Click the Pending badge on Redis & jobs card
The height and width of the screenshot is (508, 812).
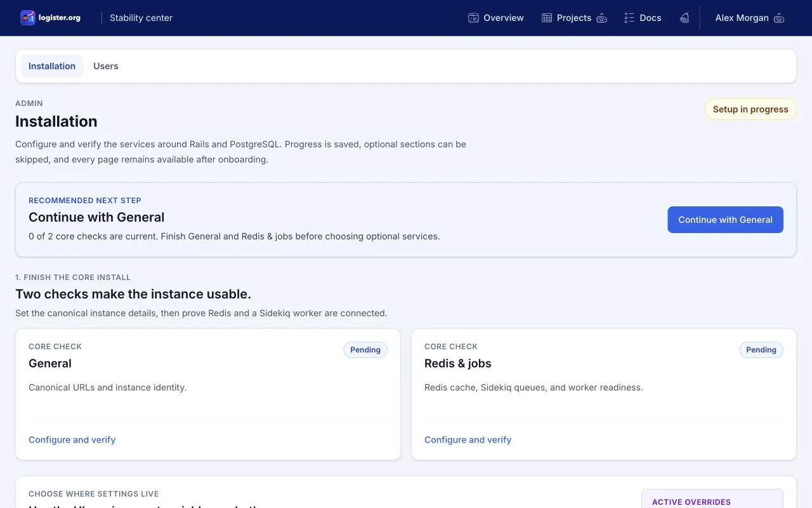pos(761,350)
